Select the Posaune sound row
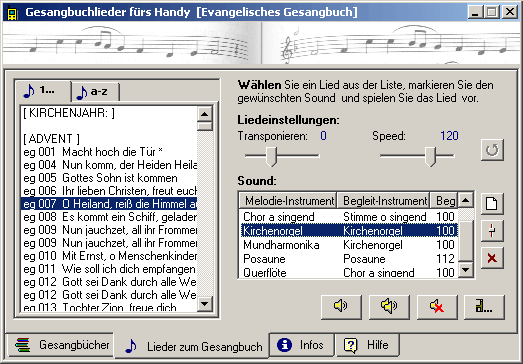This screenshot has height=364, width=523. coord(349,259)
